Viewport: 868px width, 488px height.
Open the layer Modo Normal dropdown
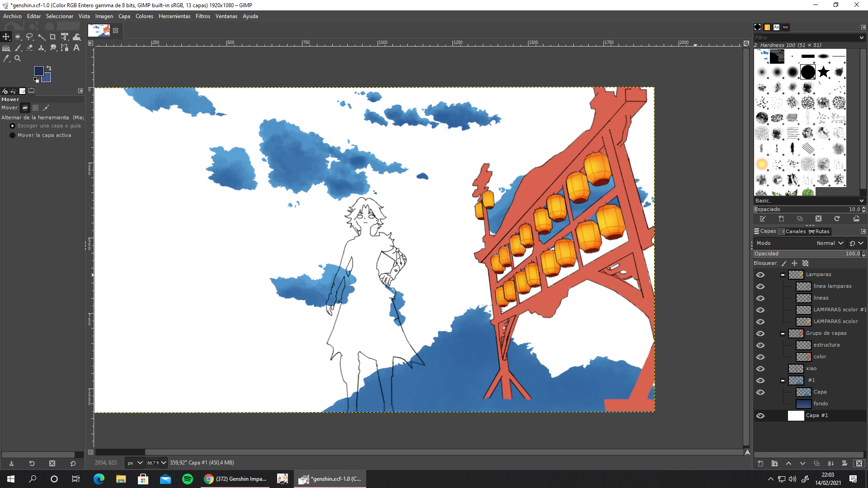(x=830, y=243)
